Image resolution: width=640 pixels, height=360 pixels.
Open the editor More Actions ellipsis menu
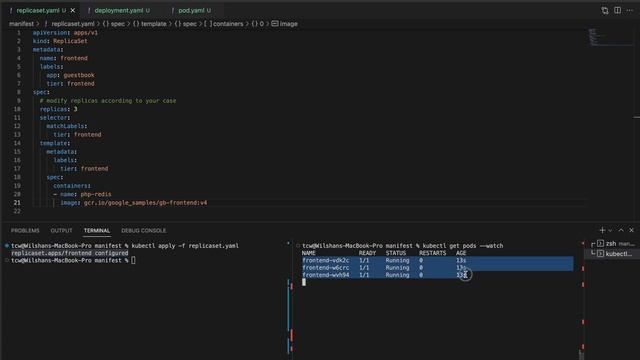pyautogui.click(x=630, y=10)
